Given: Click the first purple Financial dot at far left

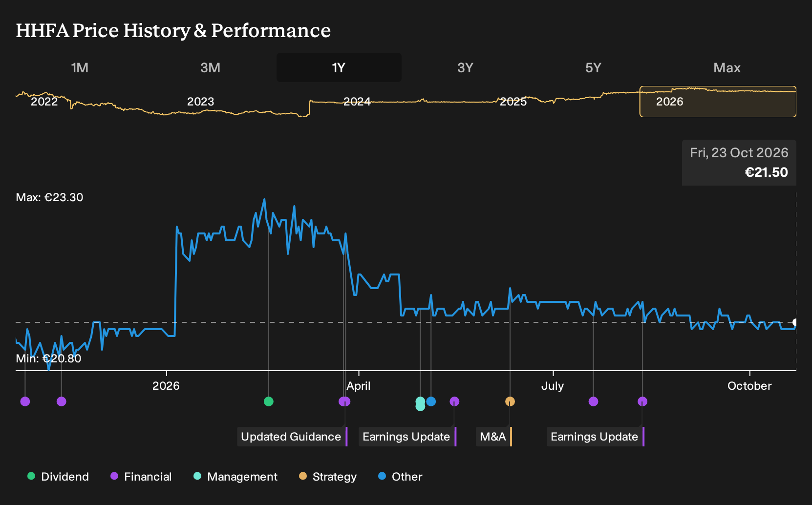Looking at the screenshot, I should (x=25, y=401).
